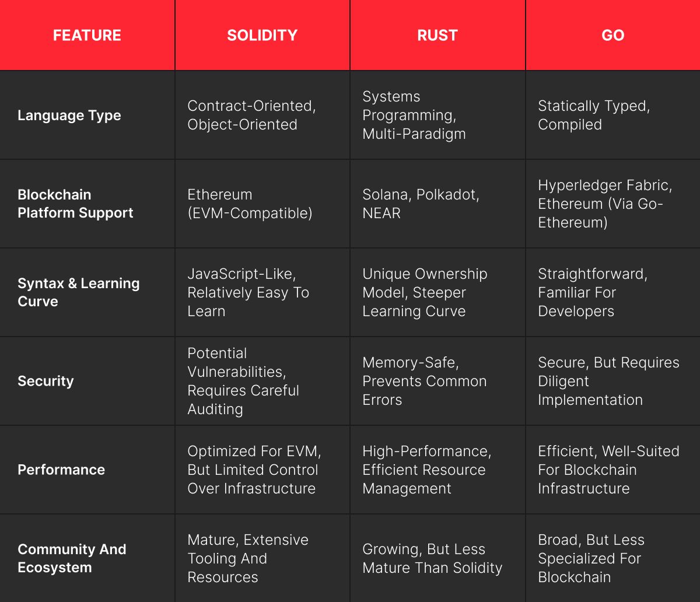This screenshot has height=602, width=700.
Task: Click the 'Memory-Safe, Prevents Common Errors' cell
Action: click(x=424, y=381)
